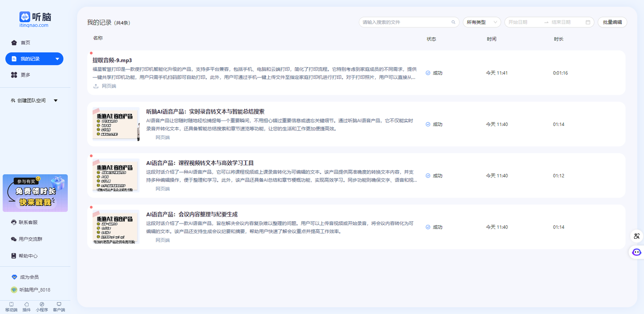Screen dimensions: 644x314
Task: Click the 用户交流群 chat icon
Action: (x=14, y=239)
